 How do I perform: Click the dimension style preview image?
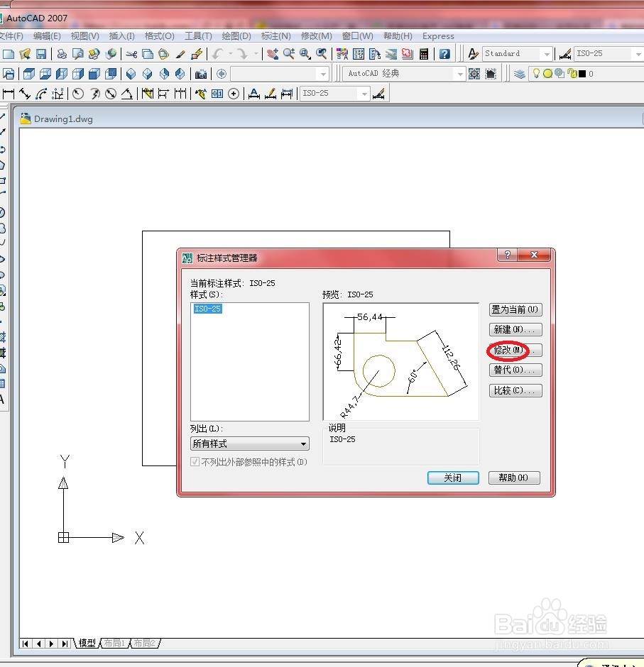(x=401, y=362)
